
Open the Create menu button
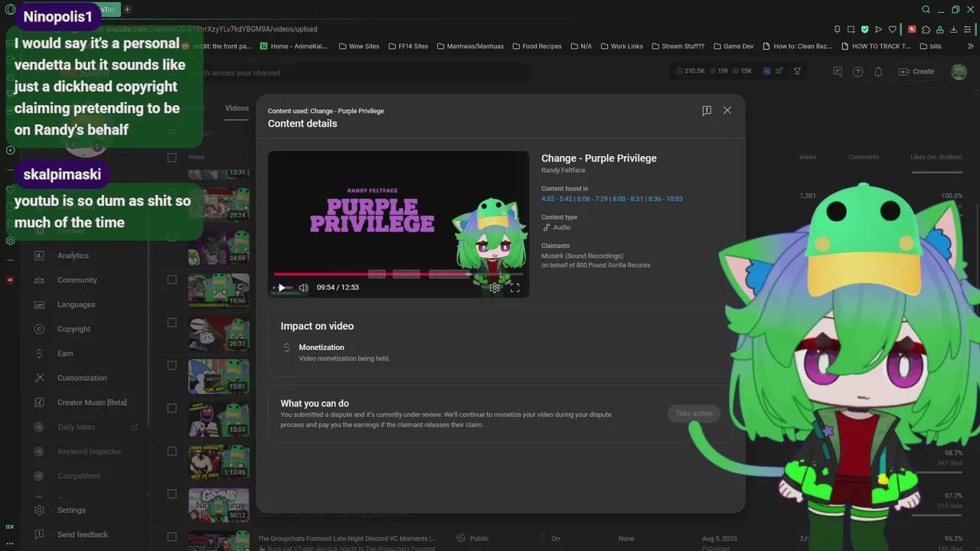click(916, 72)
